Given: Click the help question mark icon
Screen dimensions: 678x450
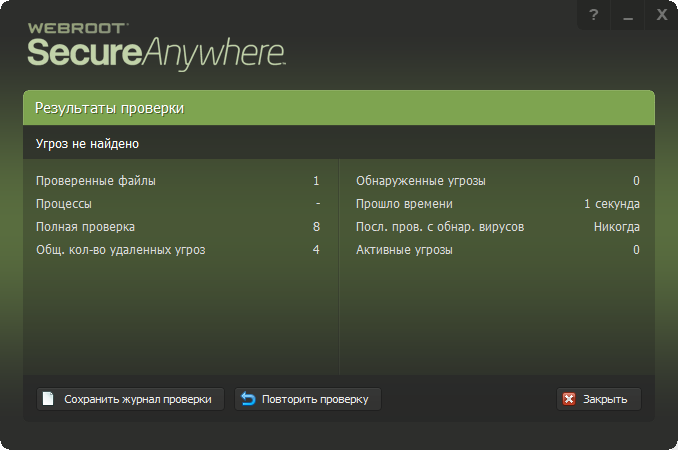Looking at the screenshot, I should coord(594,15).
